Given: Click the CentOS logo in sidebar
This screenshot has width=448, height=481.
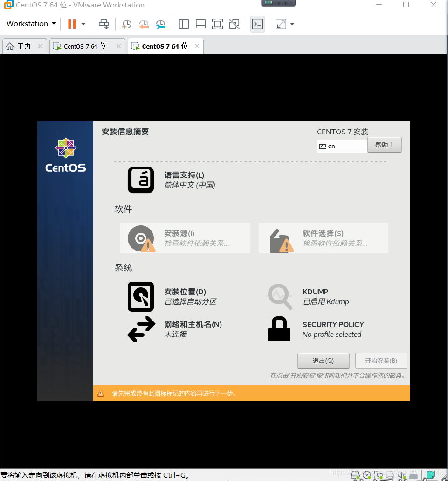Looking at the screenshot, I should (66, 155).
